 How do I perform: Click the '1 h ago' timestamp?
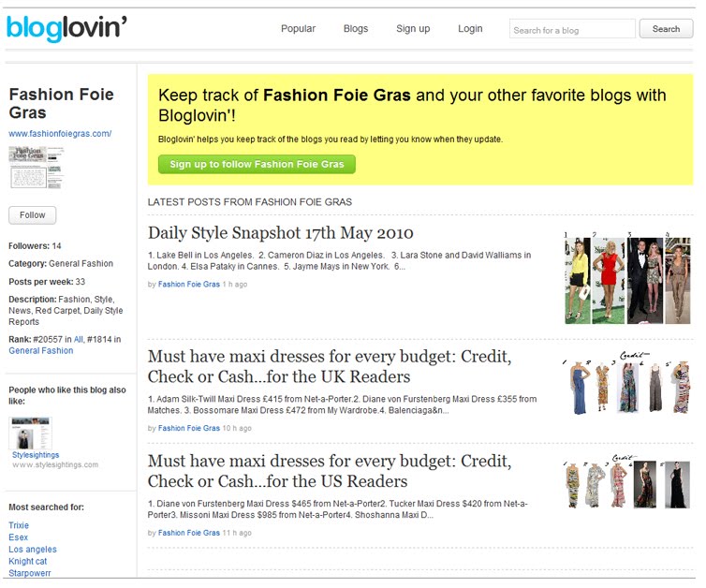point(235,285)
